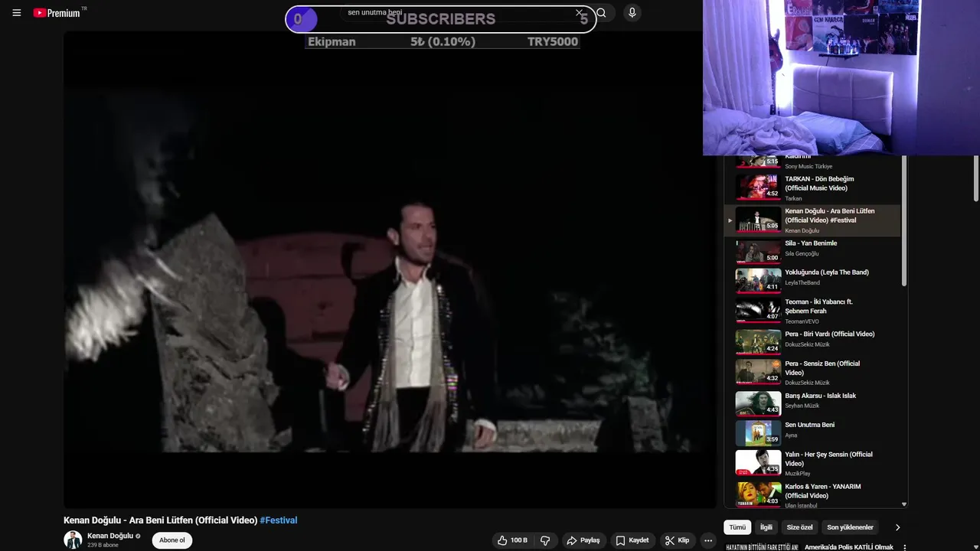The width and height of the screenshot is (980, 551).
Task: Select the Tümü filter chip
Action: point(737,527)
